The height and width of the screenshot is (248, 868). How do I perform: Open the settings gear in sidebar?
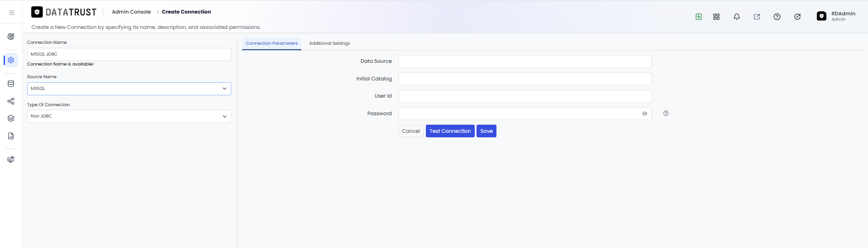pos(11,60)
